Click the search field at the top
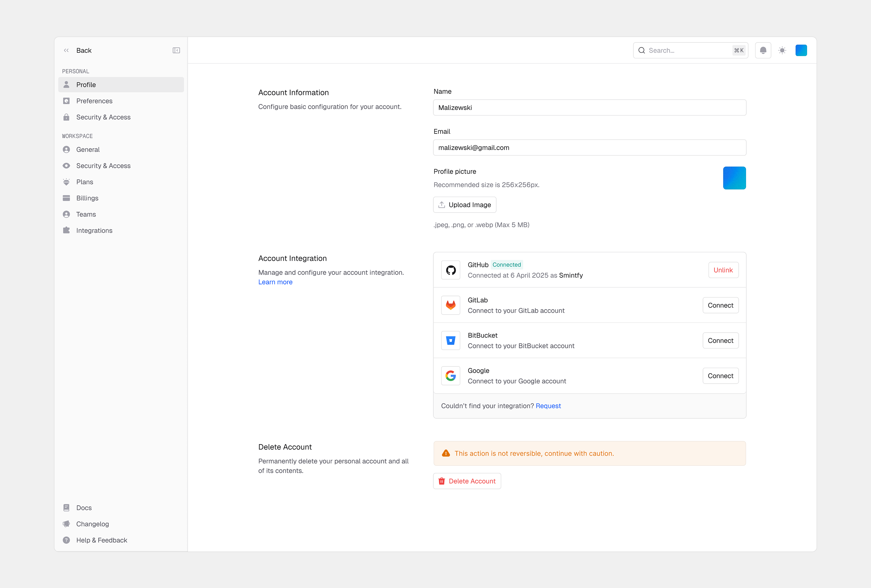Screen dimensions: 871x588 [x=690, y=50]
